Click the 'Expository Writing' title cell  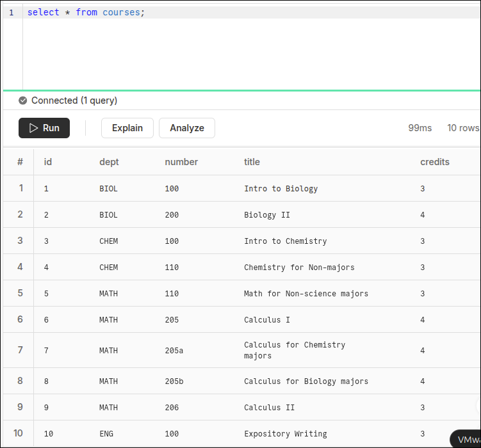tap(286, 434)
